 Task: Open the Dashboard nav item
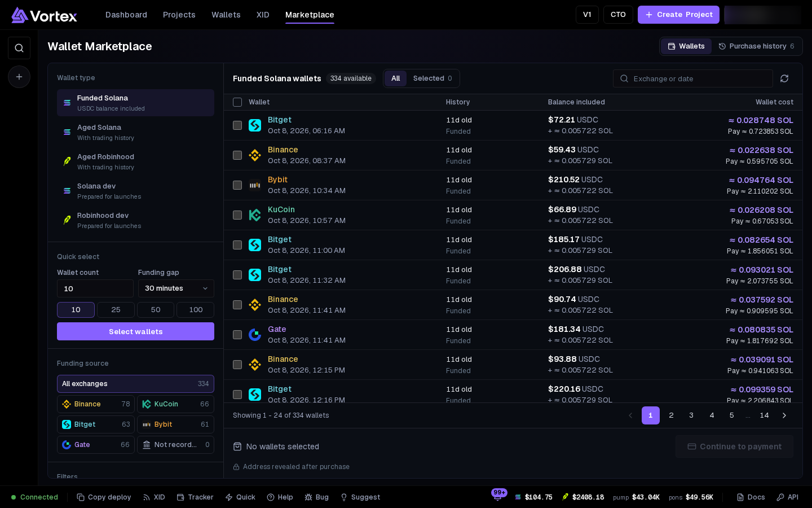[x=126, y=15]
